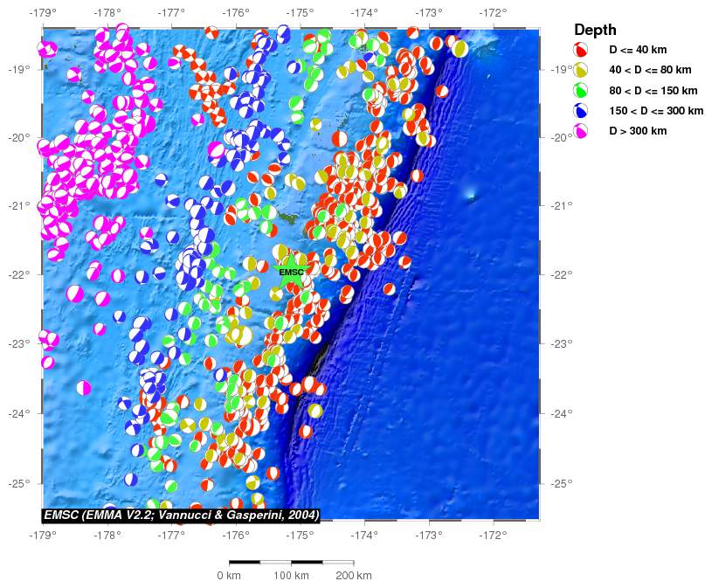Viewport: 712px width, 588px height.
Task: Select the "D <= 40 km" legend label
Action: 637,50
